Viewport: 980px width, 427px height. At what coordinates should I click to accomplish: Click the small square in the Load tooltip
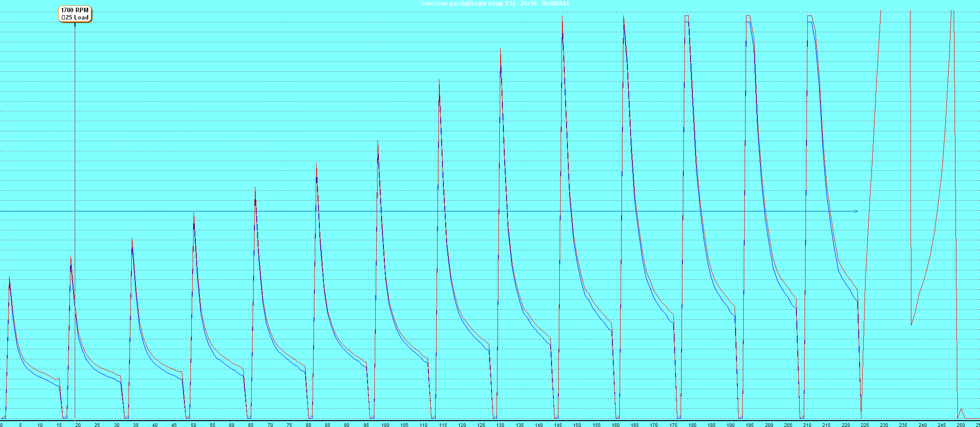[x=64, y=18]
